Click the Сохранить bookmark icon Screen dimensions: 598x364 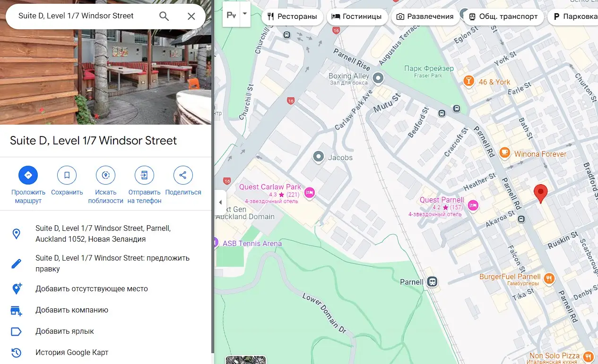[67, 175]
